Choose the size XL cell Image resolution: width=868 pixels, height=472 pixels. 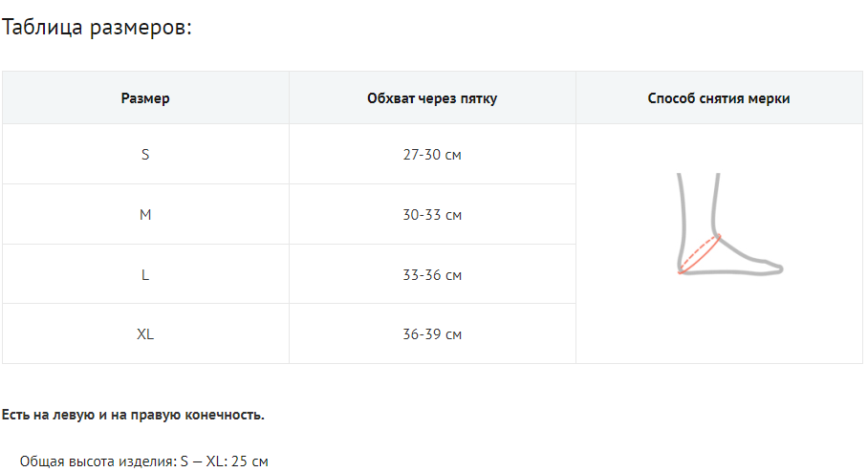(145, 334)
